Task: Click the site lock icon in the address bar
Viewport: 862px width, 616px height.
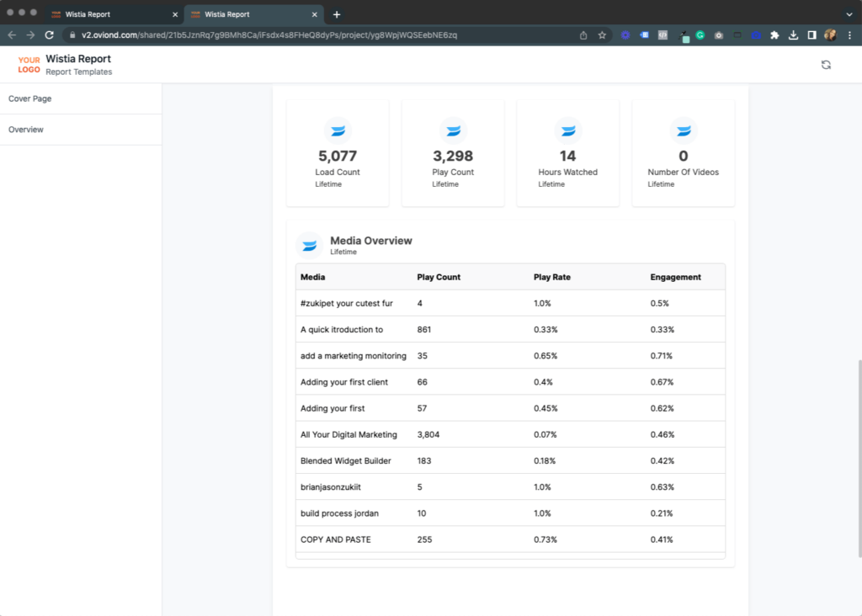Action: [x=72, y=35]
